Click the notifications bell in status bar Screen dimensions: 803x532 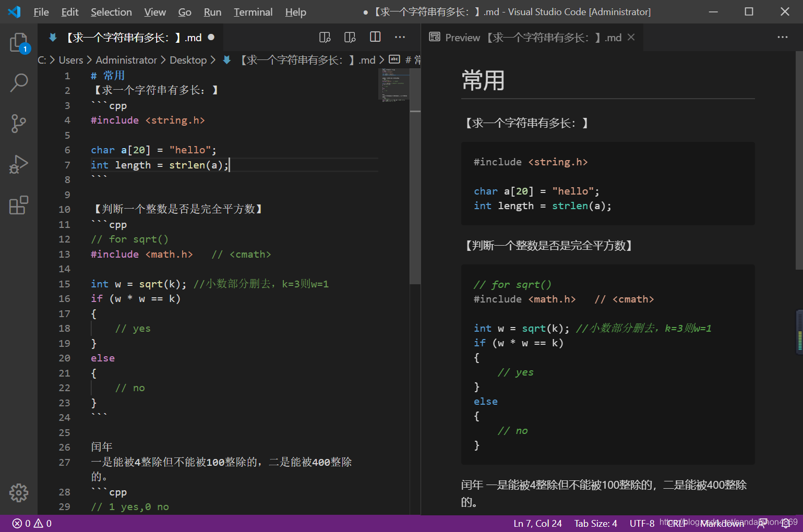[785, 523]
